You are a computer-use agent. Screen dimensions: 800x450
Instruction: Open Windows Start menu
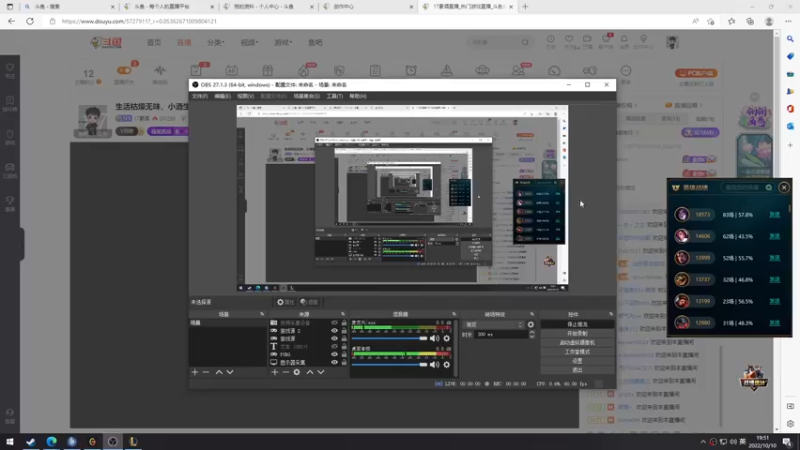10,441
